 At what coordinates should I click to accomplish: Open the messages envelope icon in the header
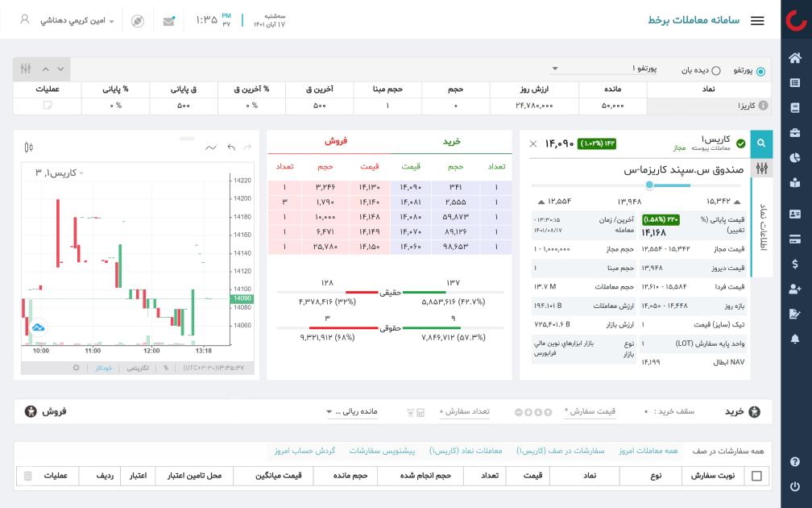(x=168, y=21)
